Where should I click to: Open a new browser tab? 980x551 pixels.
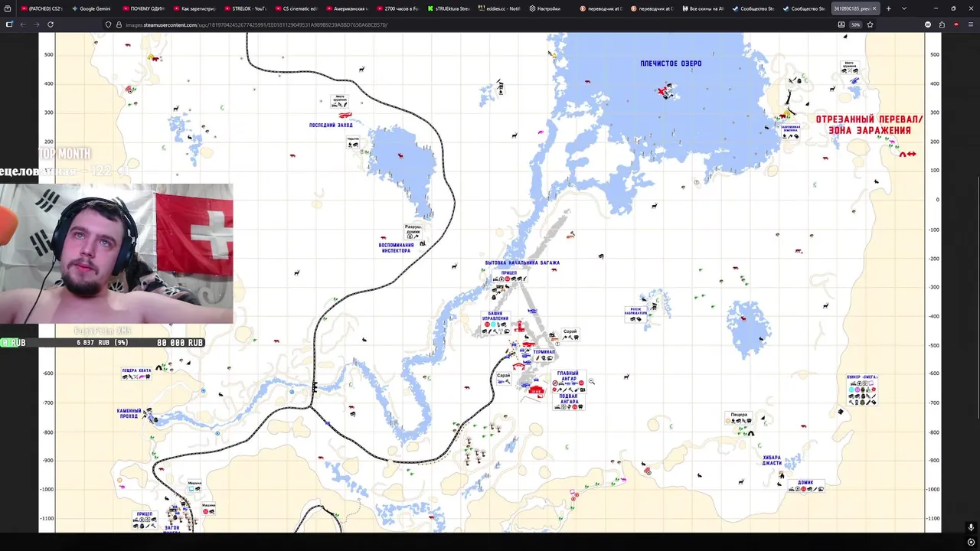coord(888,8)
